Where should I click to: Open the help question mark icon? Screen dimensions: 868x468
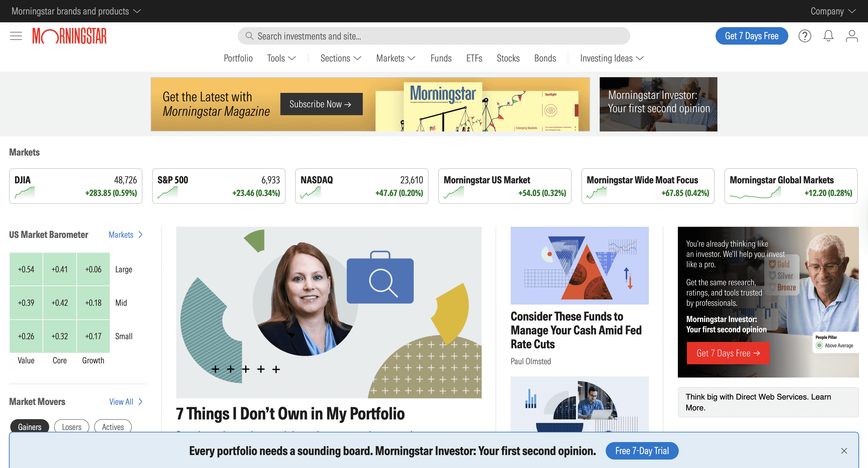805,36
